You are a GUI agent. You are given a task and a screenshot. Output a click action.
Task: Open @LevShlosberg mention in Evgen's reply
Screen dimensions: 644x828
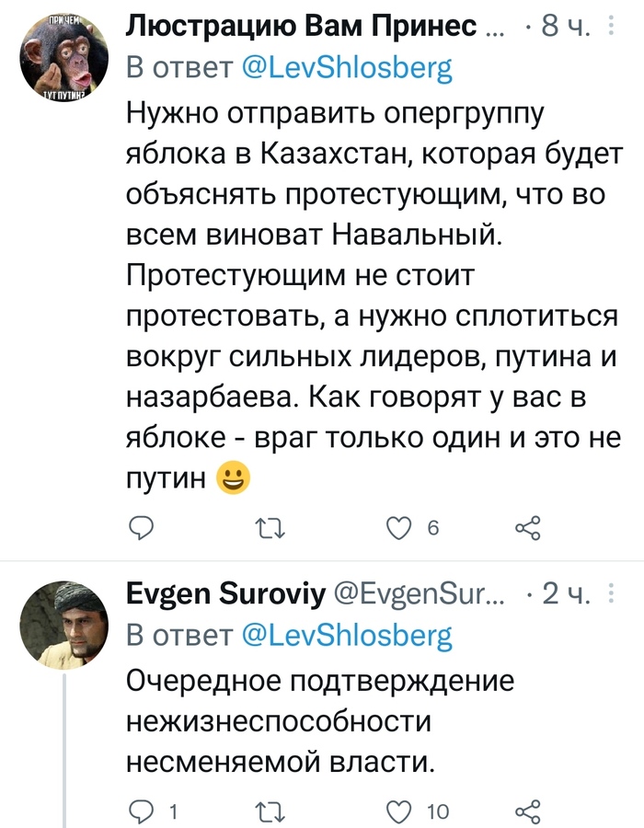point(347,635)
